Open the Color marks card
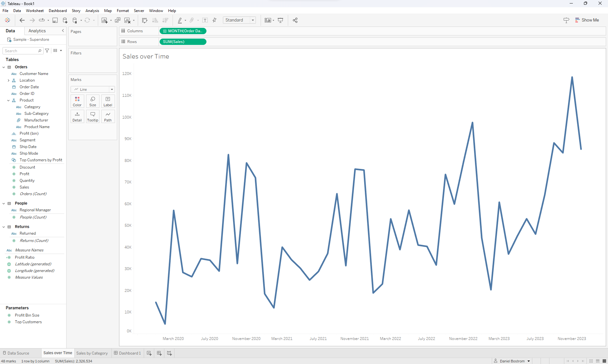The width and height of the screenshot is (608, 364). pos(77,101)
